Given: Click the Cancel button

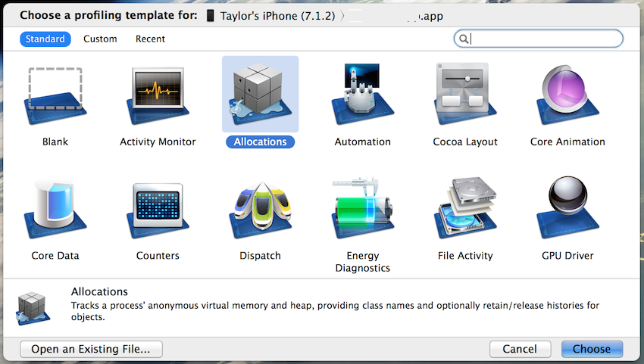Looking at the screenshot, I should tap(520, 349).
